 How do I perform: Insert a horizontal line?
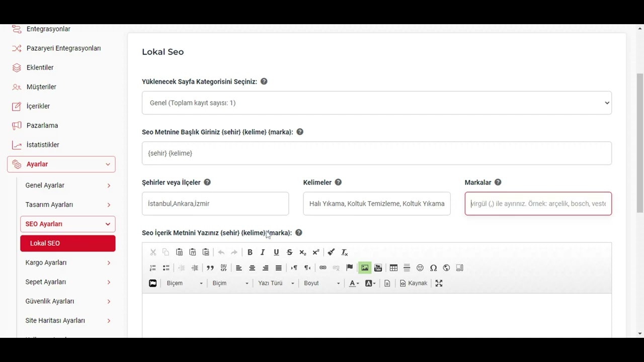tap(407, 268)
